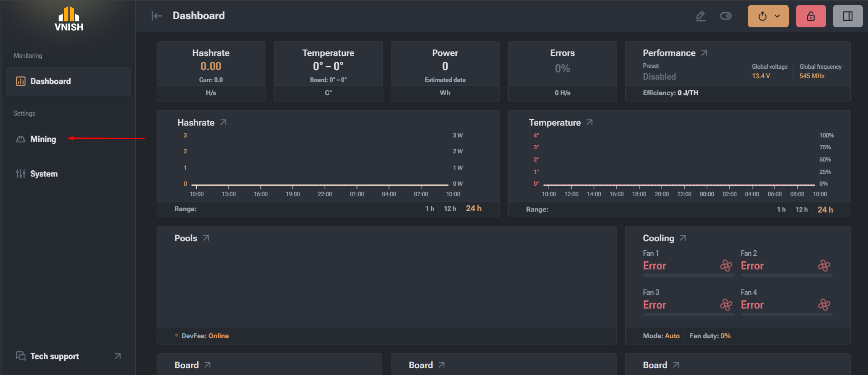Screen dimensions: 868x375
Task: Click the red unlock button
Action: tap(811, 16)
